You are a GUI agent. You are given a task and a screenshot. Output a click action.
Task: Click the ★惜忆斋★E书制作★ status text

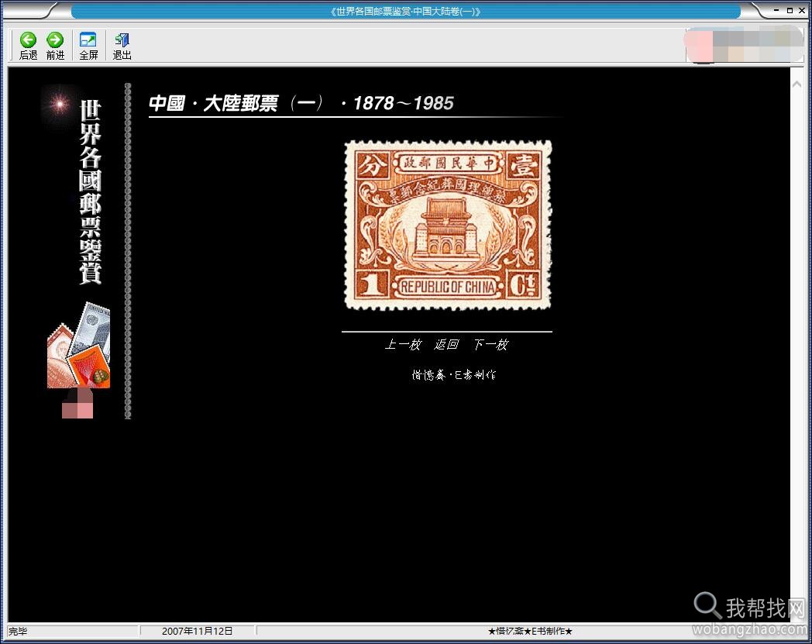(x=530, y=631)
